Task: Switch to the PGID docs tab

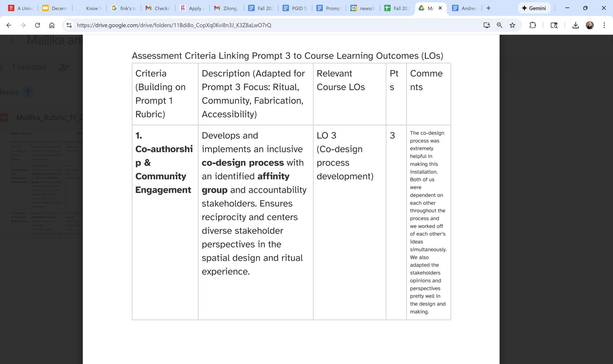Action: tap(295, 8)
